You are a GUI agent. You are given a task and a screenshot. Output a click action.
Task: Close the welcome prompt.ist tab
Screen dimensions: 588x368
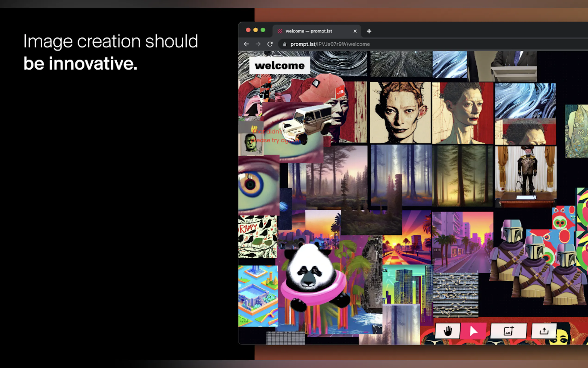click(x=355, y=31)
